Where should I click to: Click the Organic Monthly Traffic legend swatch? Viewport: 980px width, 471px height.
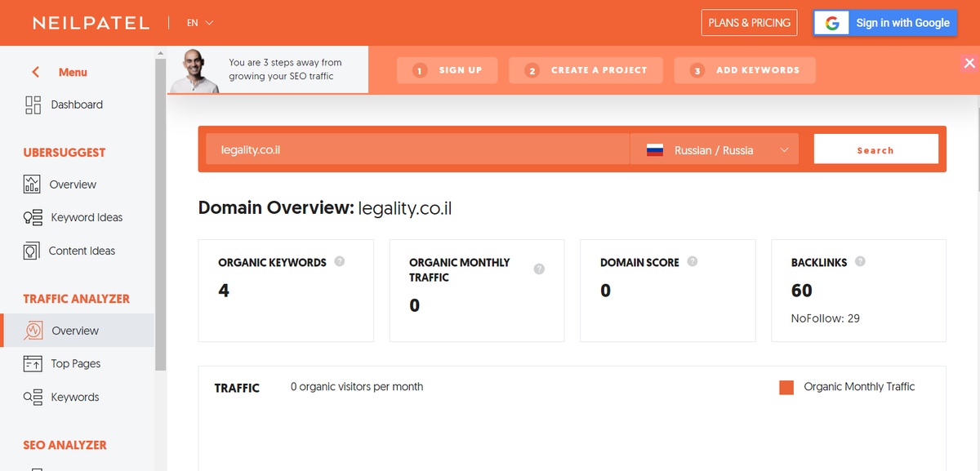click(786, 387)
